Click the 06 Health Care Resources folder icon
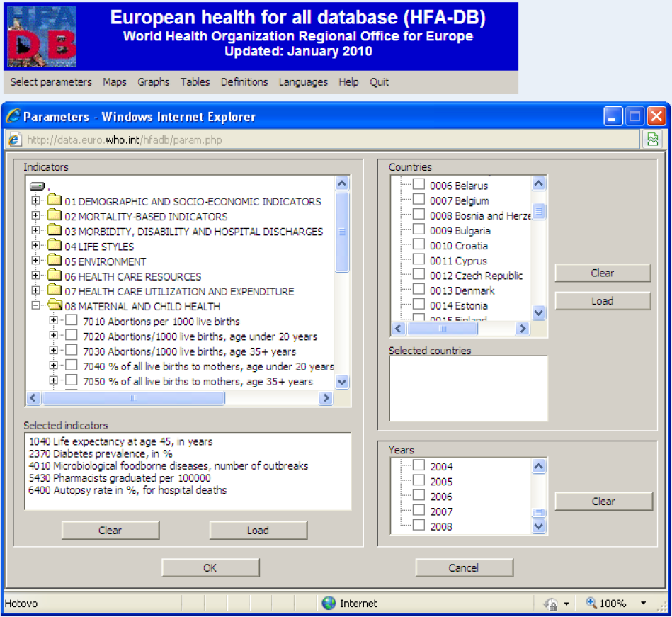672x617 pixels. (x=55, y=275)
